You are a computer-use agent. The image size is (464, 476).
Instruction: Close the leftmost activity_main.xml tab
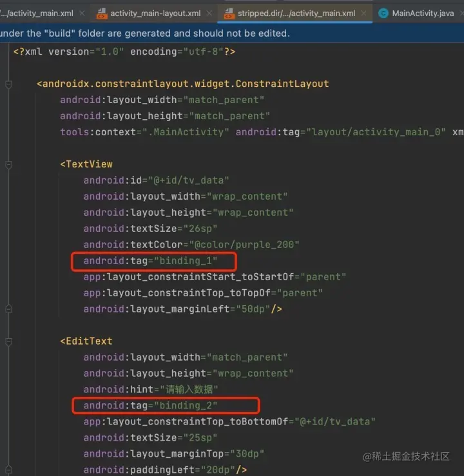(82, 14)
